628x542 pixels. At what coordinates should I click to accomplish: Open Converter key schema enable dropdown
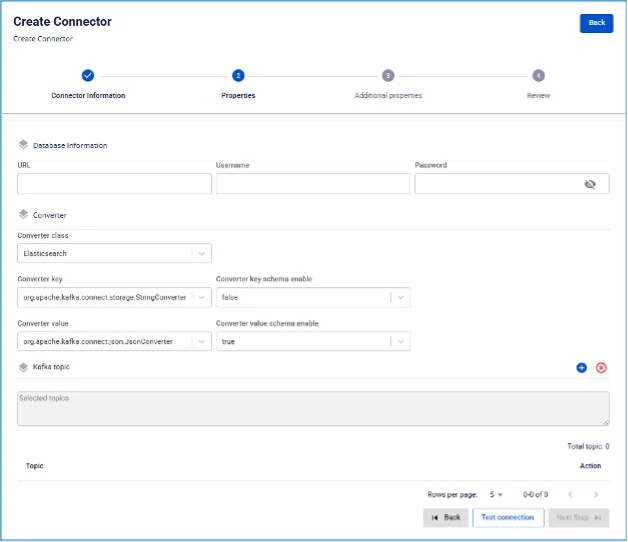pos(313,297)
